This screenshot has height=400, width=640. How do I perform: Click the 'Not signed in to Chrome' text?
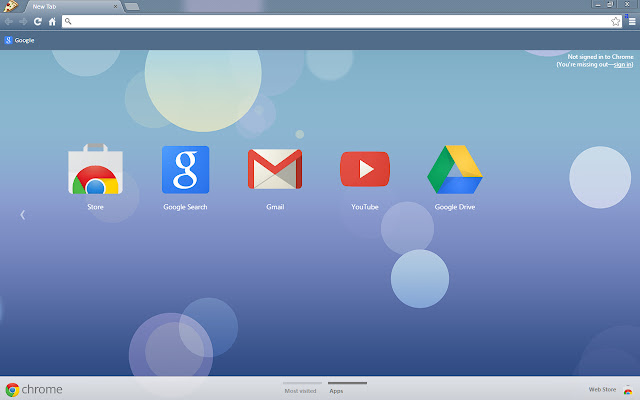click(600, 57)
